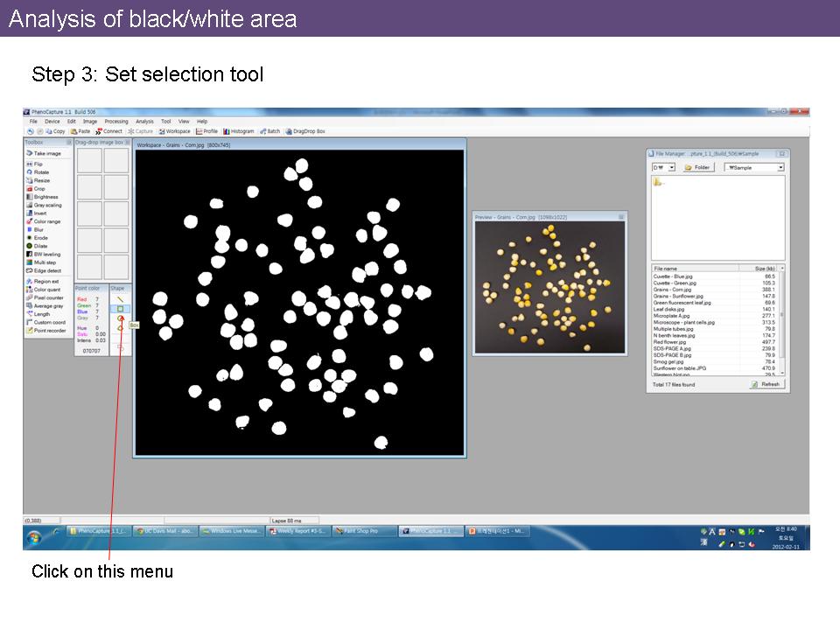The width and height of the screenshot is (840, 630).
Task: Expand the Sample folder path dropdown
Action: (780, 167)
